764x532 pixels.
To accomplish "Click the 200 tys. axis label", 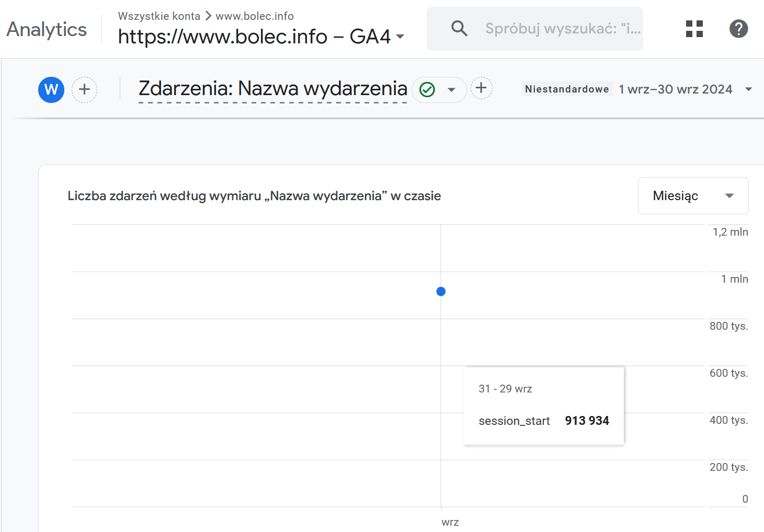I will click(728, 467).
